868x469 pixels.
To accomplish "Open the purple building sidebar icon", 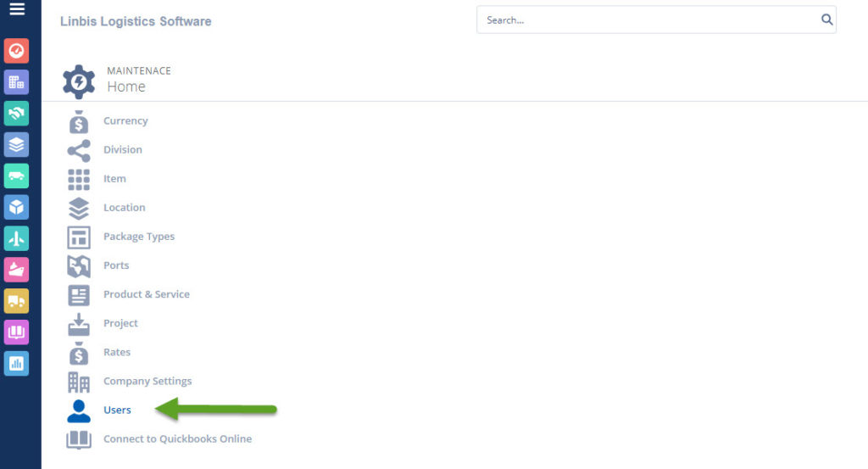I will (x=17, y=82).
